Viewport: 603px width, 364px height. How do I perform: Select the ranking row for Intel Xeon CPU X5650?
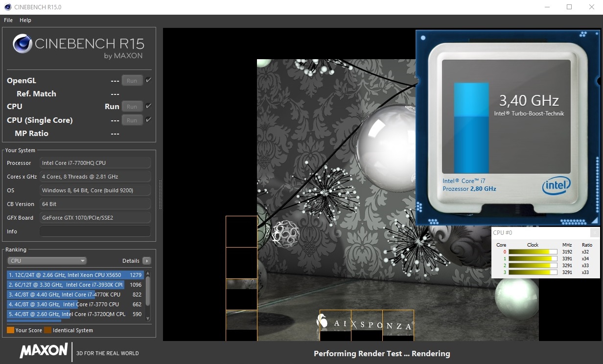click(75, 275)
